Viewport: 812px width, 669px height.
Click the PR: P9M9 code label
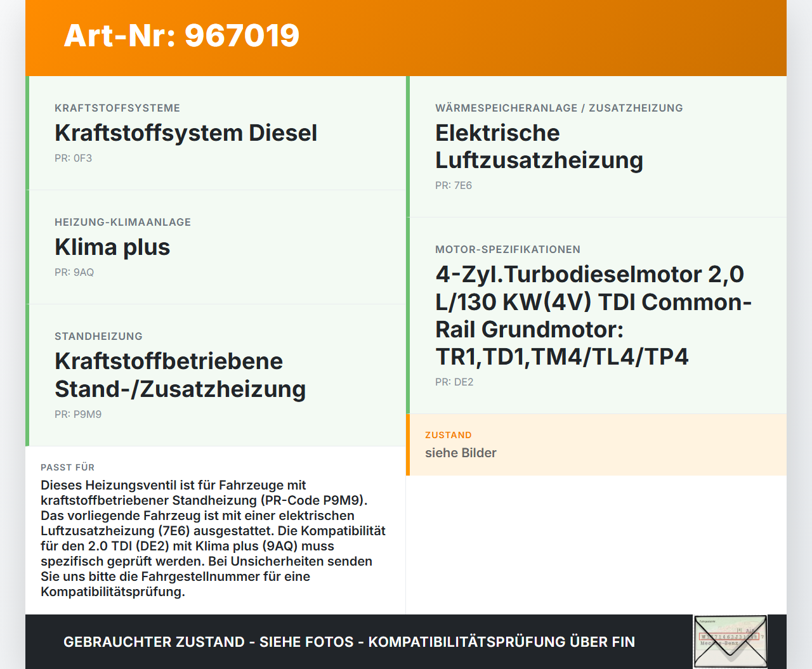click(x=77, y=414)
